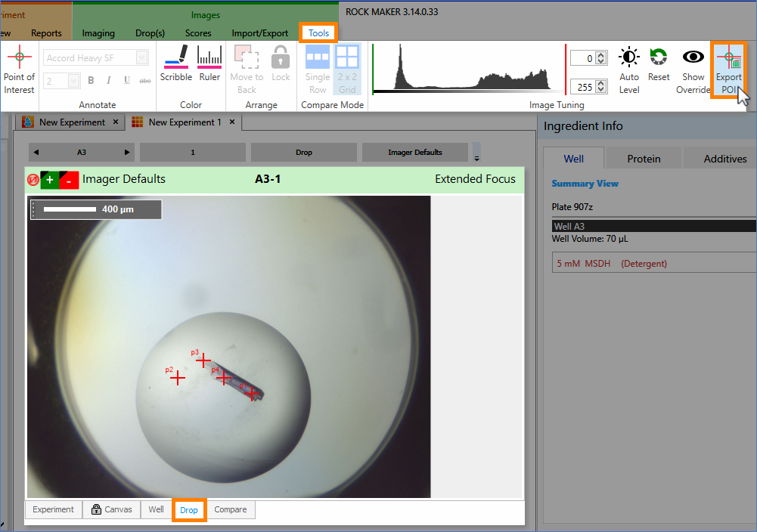This screenshot has height=532, width=757.
Task: Open the Protein ingredient info tab
Action: click(644, 159)
